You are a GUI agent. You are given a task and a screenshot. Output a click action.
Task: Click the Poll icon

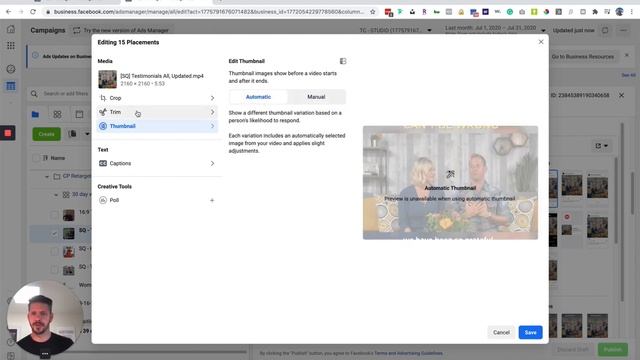click(103, 200)
